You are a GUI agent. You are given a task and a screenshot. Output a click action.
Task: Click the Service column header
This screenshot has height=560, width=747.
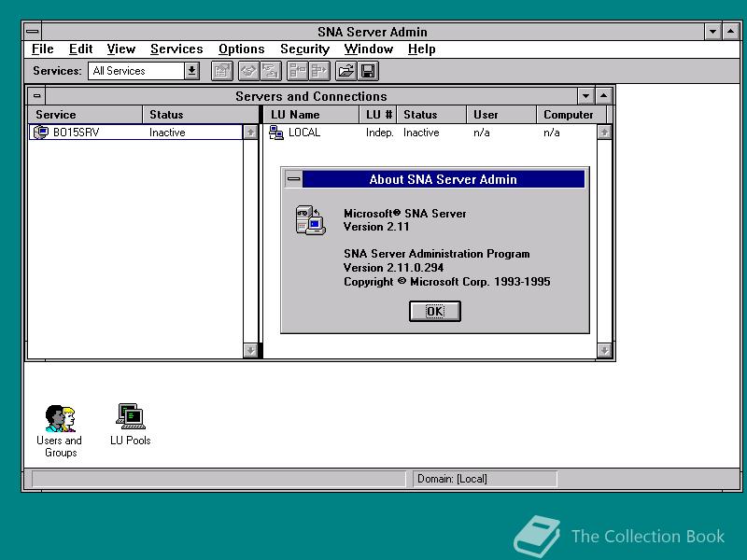pos(85,114)
